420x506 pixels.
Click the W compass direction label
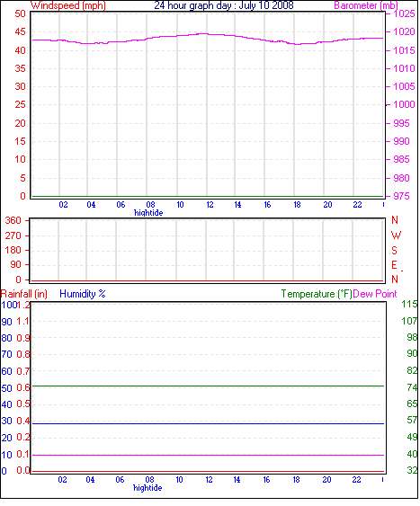point(396,235)
